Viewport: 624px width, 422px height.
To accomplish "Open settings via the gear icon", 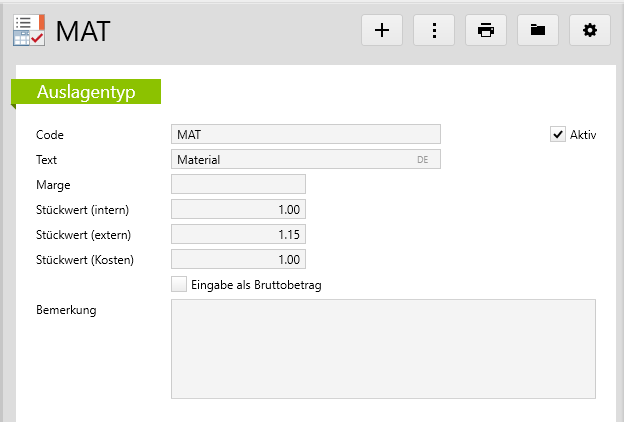I will (590, 30).
